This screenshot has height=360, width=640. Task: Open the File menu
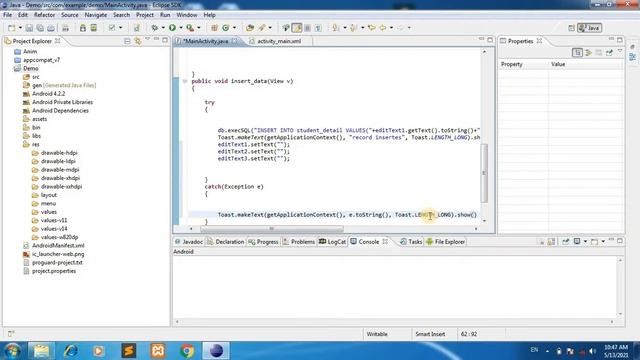[7, 15]
